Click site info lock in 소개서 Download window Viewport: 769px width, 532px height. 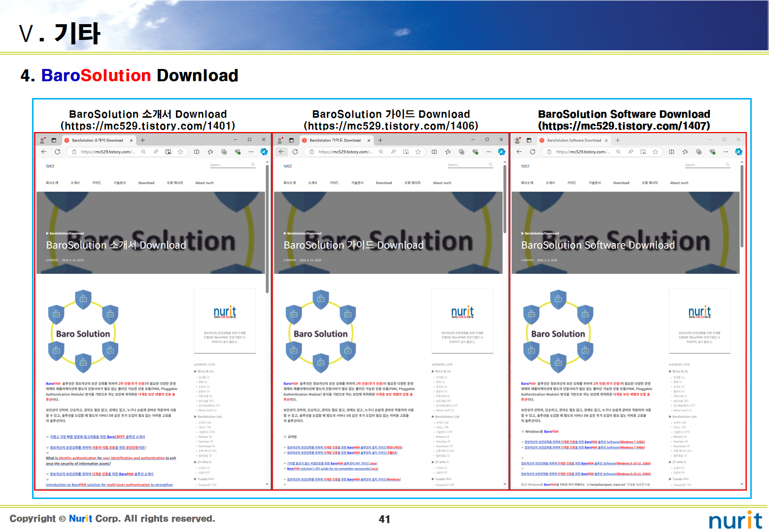pos(74,152)
